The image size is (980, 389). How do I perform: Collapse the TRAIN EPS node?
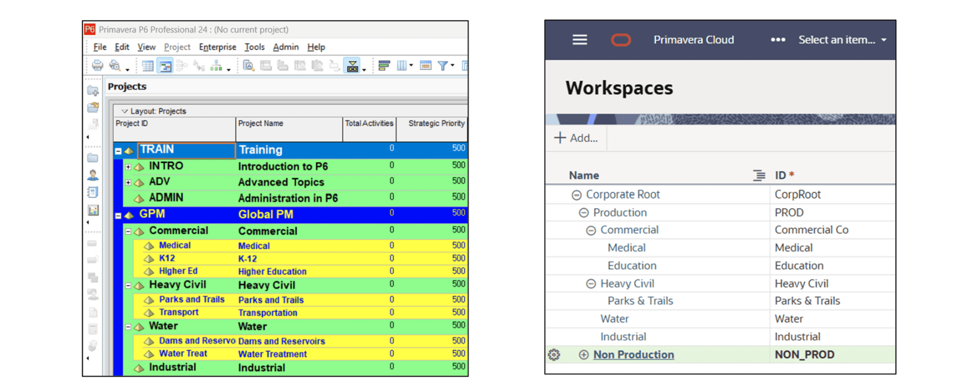coord(118,151)
